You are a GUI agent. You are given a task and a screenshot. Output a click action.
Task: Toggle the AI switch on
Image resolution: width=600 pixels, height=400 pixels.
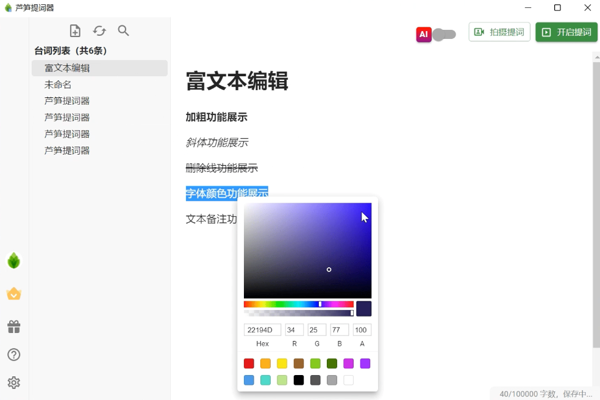pos(444,34)
